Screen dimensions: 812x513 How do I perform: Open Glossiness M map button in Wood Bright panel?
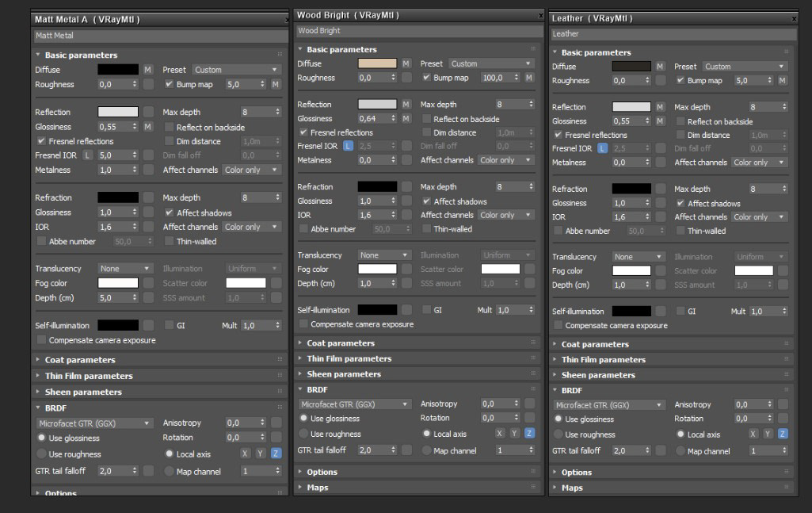click(406, 118)
